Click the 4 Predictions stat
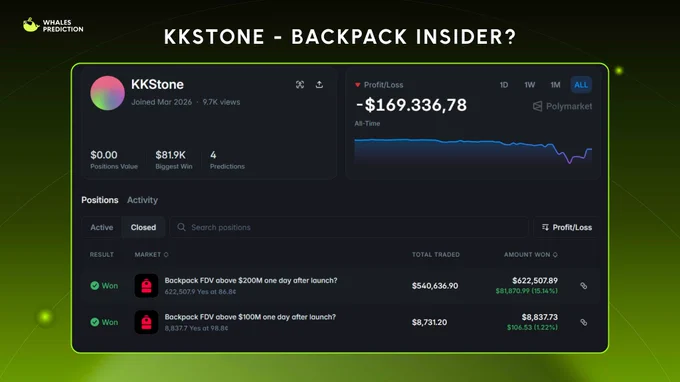This screenshot has height=382, width=680. point(227,160)
